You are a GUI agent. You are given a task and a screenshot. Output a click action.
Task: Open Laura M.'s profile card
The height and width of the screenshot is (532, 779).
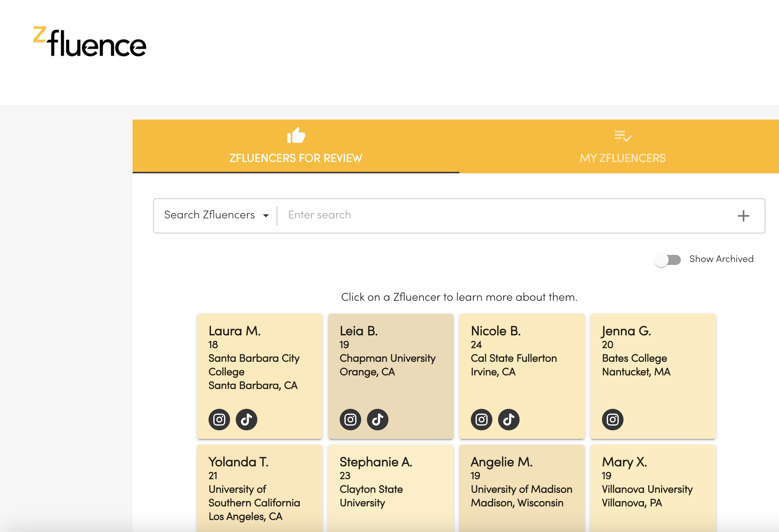click(260, 376)
